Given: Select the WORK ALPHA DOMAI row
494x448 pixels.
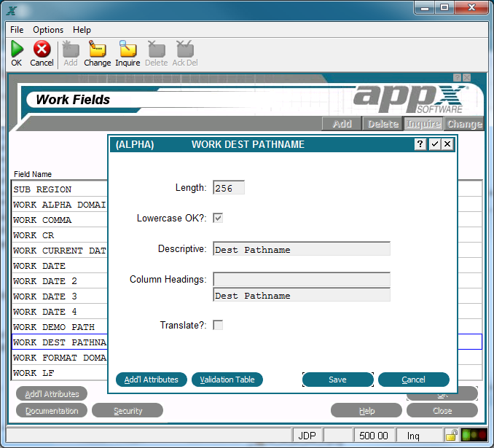Looking at the screenshot, I should coord(60,205).
